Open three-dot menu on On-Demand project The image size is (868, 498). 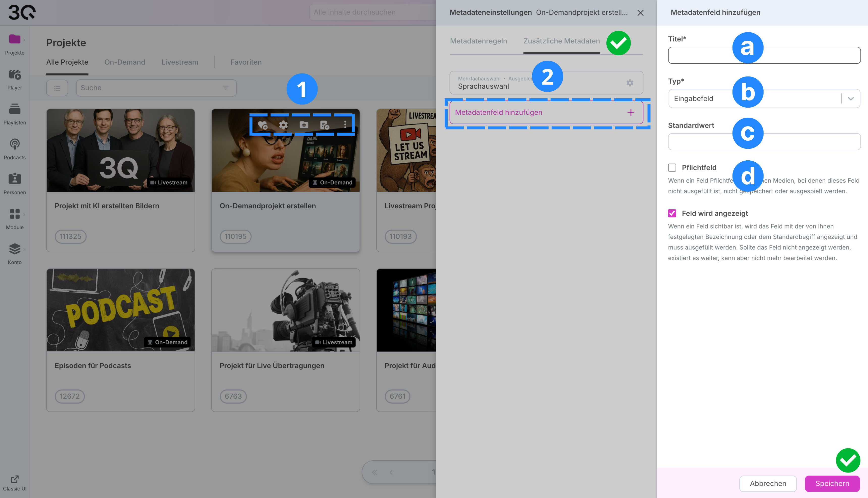point(345,124)
